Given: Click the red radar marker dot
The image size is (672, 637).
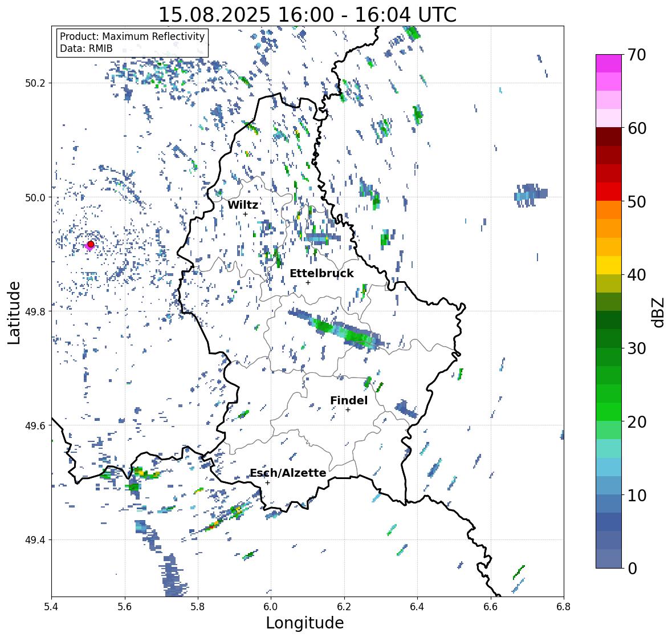Looking at the screenshot, I should (x=91, y=244).
